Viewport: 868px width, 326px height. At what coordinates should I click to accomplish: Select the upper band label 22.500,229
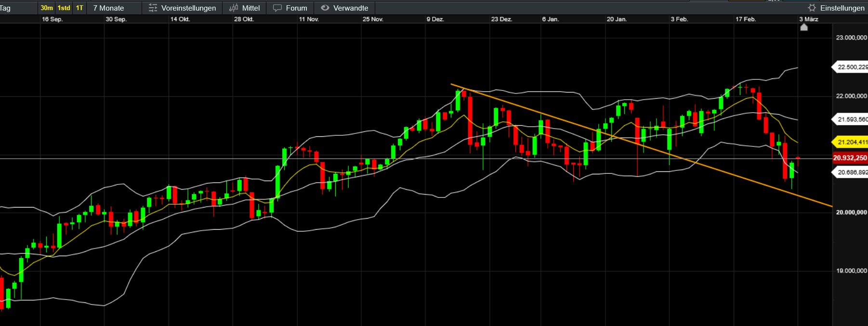850,67
